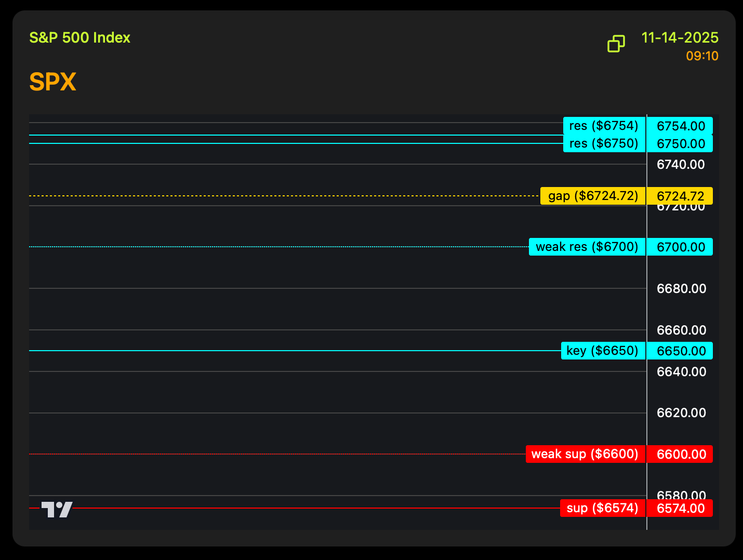Screen dimensions: 743x560
Task: Click the 11-14-2025 date text
Action: (x=680, y=37)
